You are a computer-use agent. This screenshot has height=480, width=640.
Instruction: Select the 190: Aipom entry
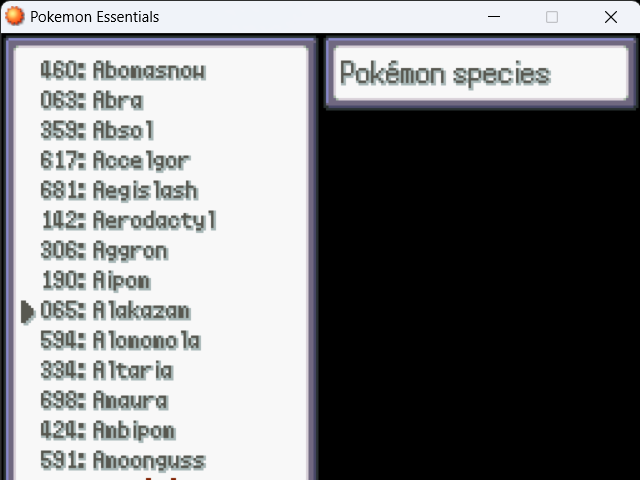[96, 281]
